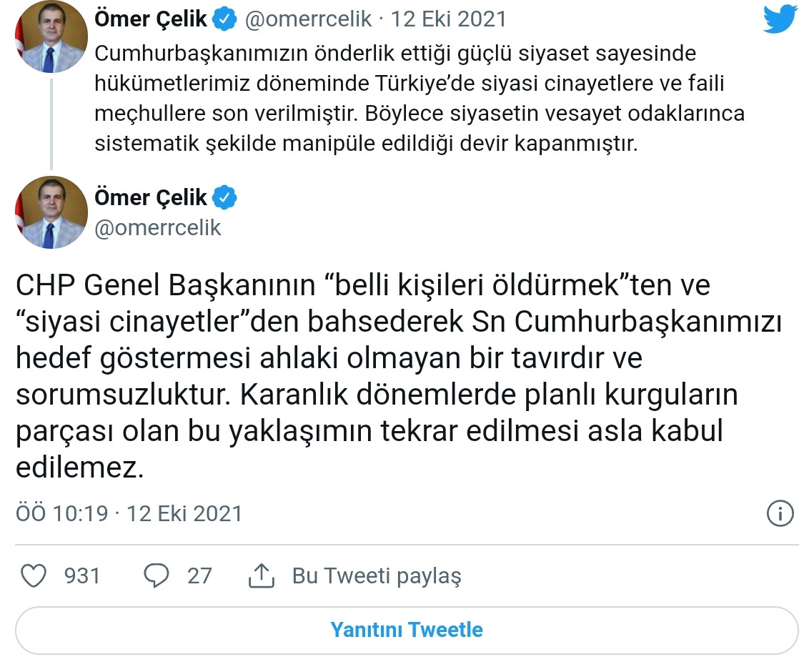Click the verified badge on the quoted tweet
Screen dimensions: 804x672
click(x=224, y=19)
